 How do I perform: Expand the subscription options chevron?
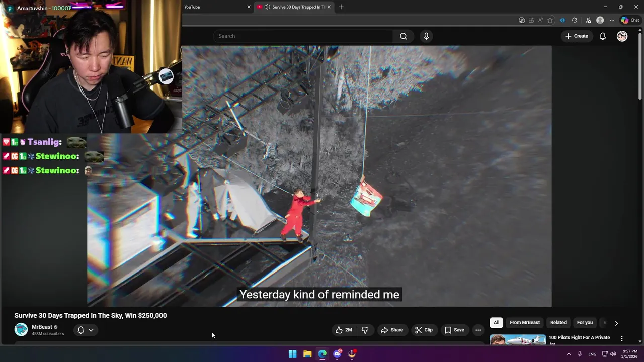pos(91,330)
